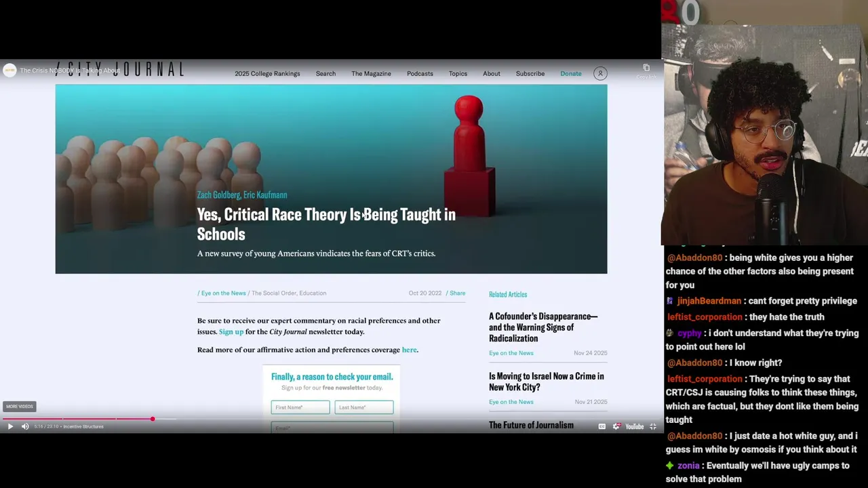Click the 'here' coverage link
868x488 pixels.
coord(409,350)
